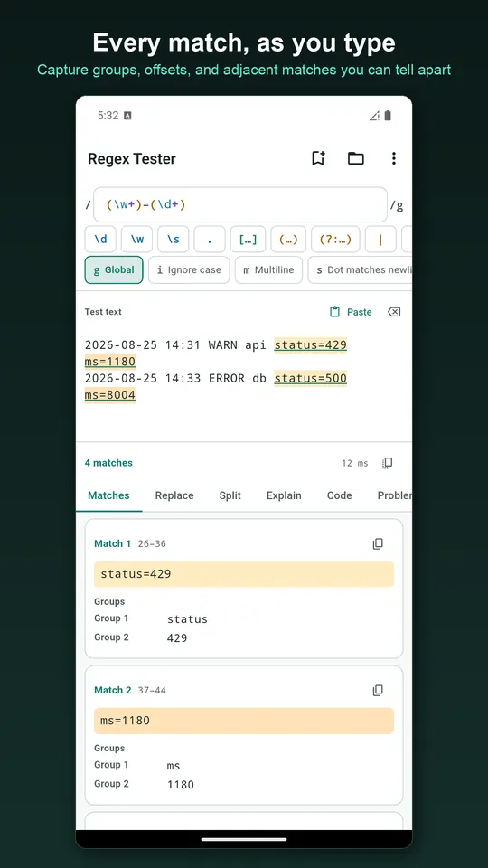Paste clipboard into test text
The image size is (488, 868).
pos(351,312)
